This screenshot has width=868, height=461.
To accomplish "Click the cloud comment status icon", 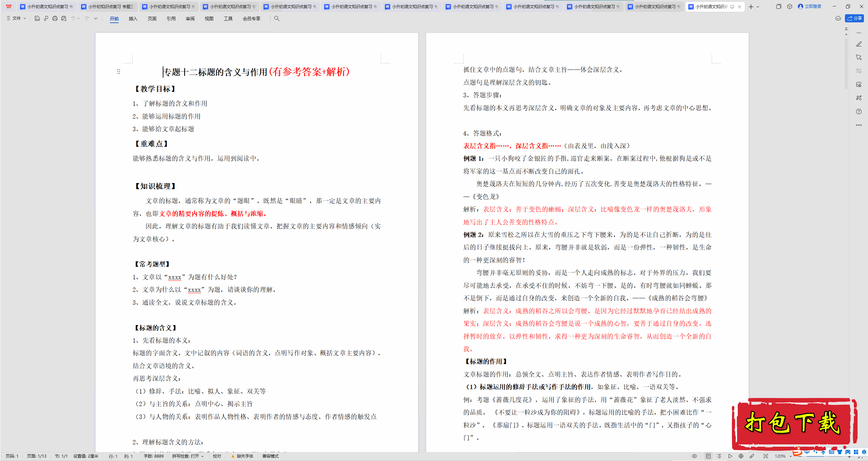I will pos(838,18).
